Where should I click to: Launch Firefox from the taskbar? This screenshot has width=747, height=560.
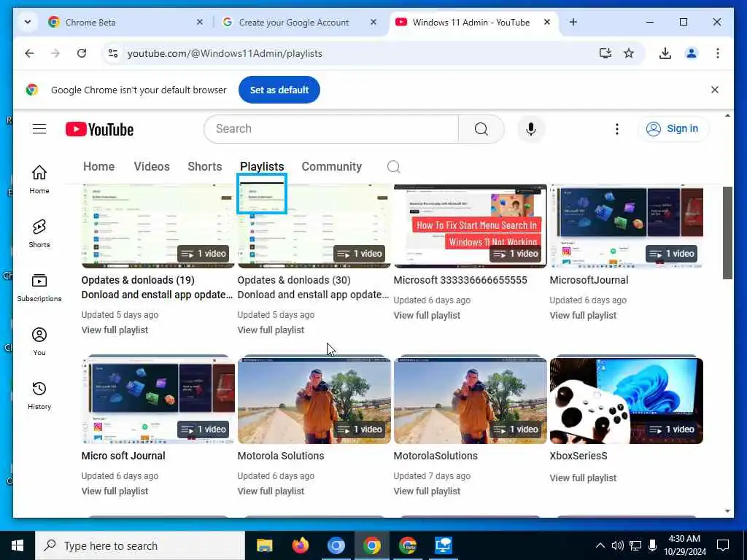click(x=300, y=545)
